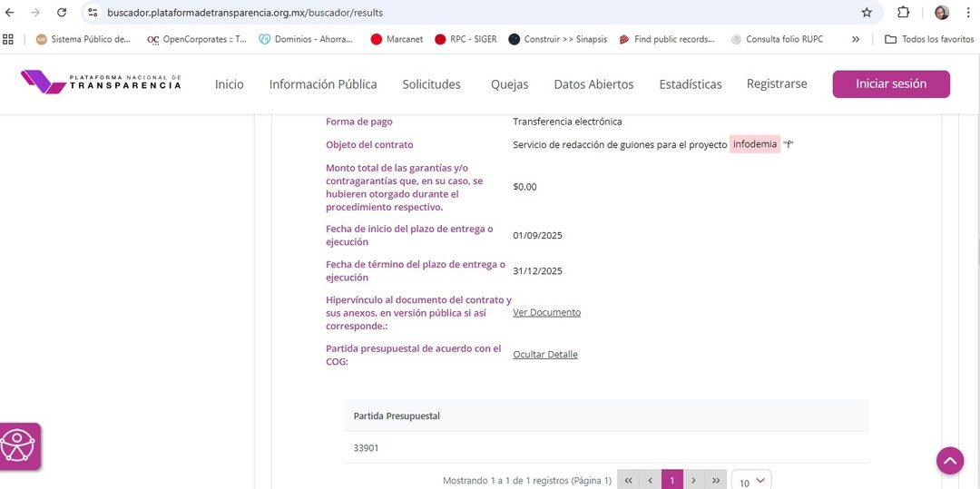Click the Iniciar sesión button
The height and width of the screenshot is (489, 980).
[891, 84]
